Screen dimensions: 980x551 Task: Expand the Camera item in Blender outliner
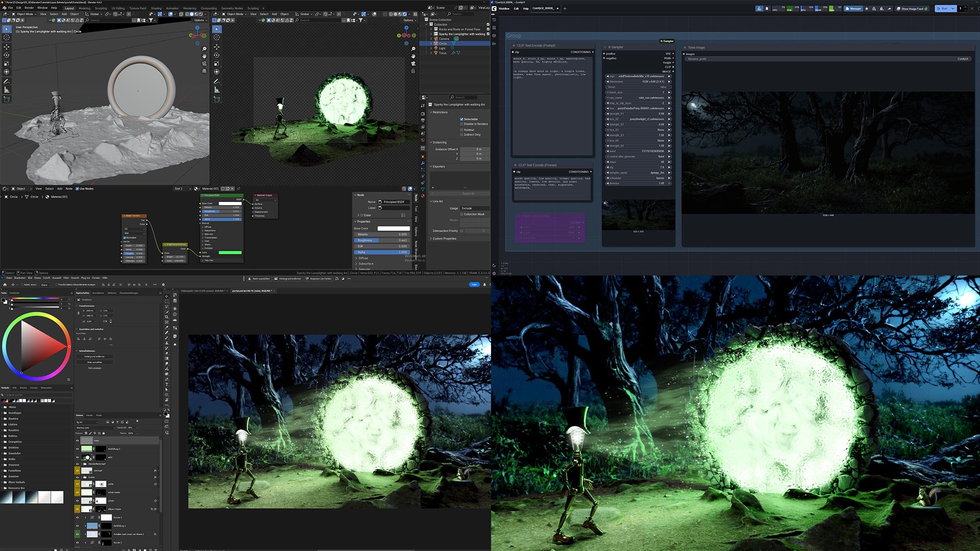pos(431,39)
